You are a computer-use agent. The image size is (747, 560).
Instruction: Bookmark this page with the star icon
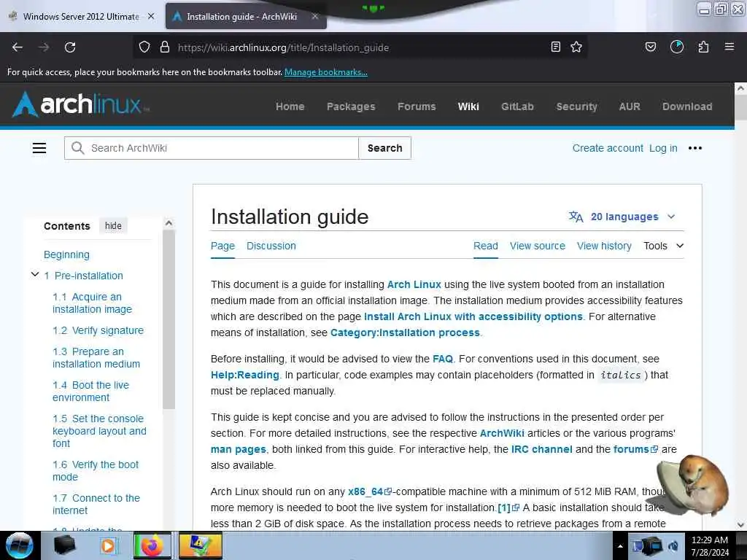click(576, 47)
